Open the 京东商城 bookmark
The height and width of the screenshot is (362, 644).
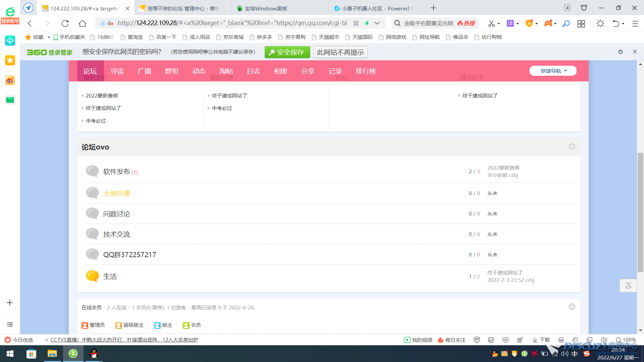[230, 37]
